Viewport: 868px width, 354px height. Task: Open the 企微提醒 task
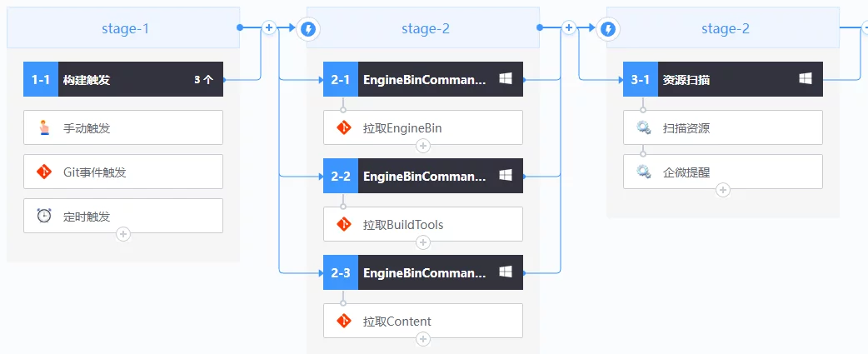click(x=723, y=172)
